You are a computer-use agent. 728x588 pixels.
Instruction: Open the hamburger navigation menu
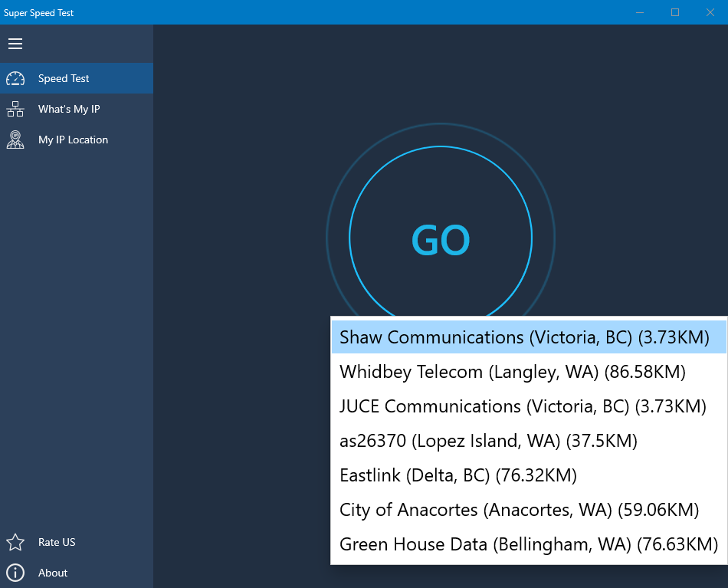point(15,44)
